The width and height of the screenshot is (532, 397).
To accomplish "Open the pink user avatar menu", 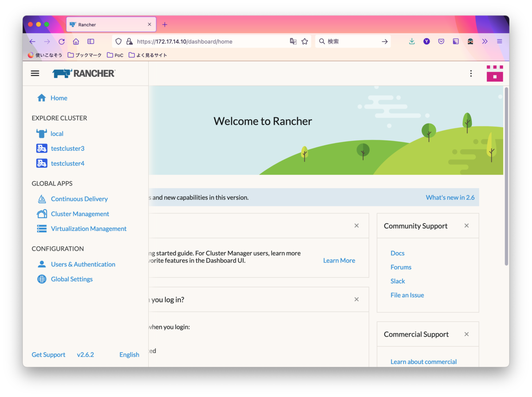I will click(x=495, y=74).
